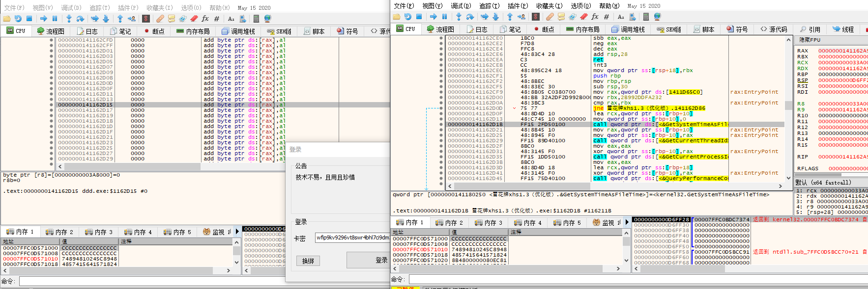Select call GetSystemTimeAsFileTime row at 0000000141162D1B
The image size is (868, 289).
coord(615,124)
